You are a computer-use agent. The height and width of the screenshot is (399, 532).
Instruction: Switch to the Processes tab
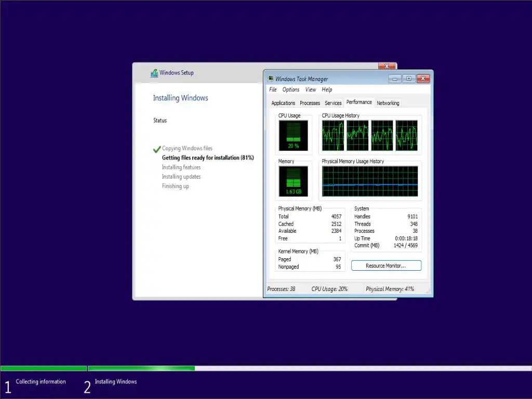pyautogui.click(x=310, y=103)
